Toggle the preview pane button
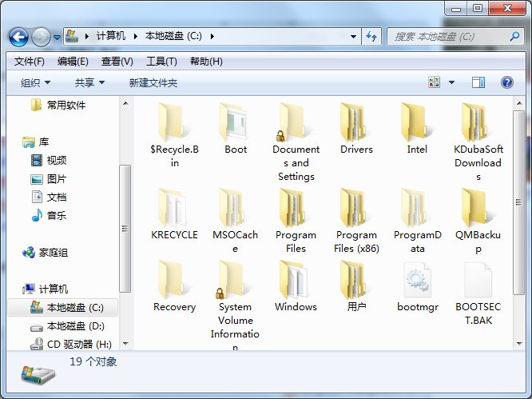Image resolution: width=532 pixels, height=399 pixels. 478,82
